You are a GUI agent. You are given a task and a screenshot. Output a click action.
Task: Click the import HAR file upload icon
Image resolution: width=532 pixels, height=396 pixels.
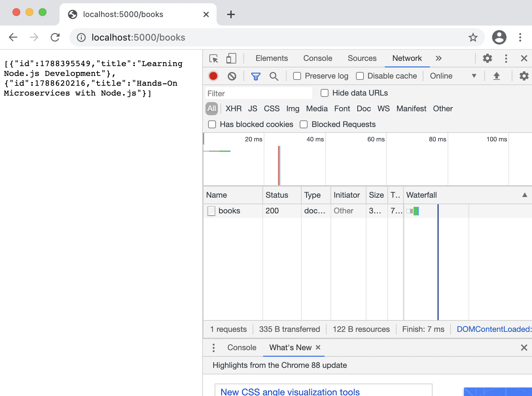point(496,76)
